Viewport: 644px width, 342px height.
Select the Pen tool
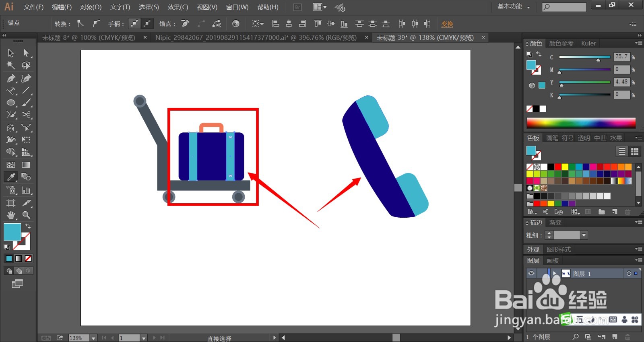point(11,78)
